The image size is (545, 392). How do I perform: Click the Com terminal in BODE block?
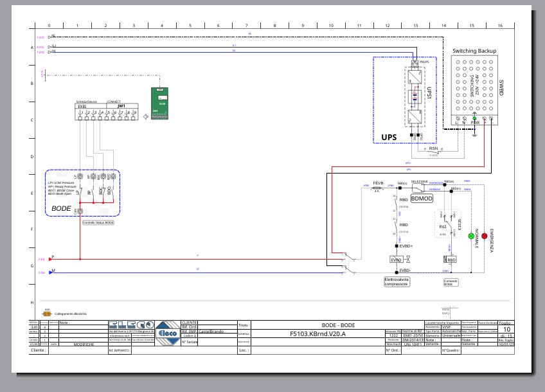pyautogui.click(x=81, y=211)
